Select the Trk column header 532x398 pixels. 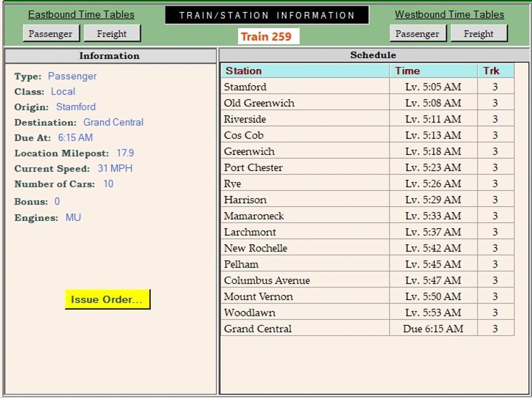click(x=495, y=71)
